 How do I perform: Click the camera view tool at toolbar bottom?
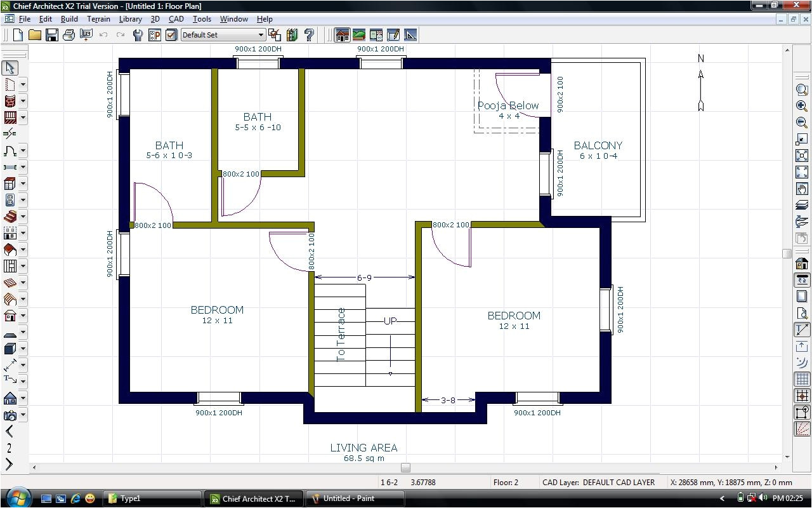[x=10, y=415]
